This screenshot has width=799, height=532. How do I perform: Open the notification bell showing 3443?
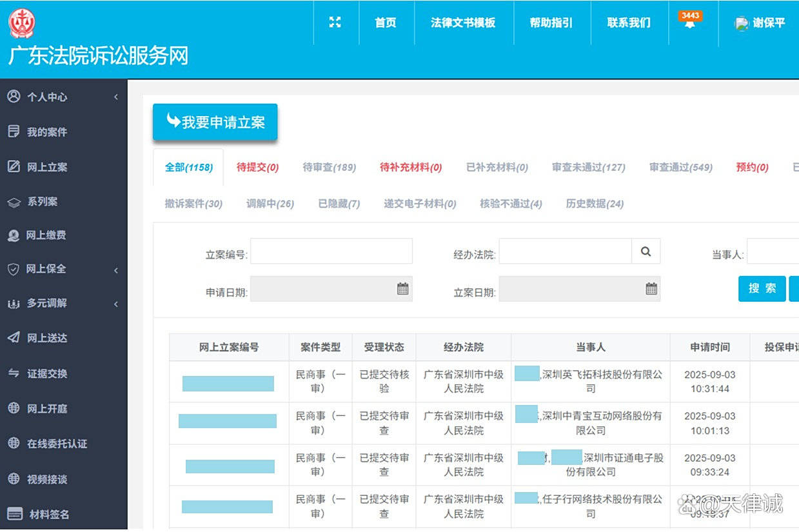[x=691, y=23]
